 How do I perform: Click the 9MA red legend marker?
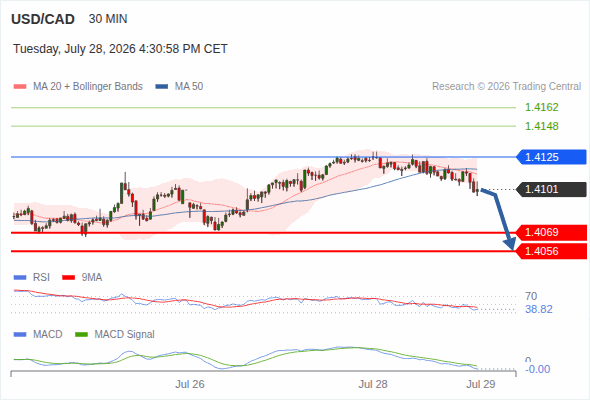[68, 278]
